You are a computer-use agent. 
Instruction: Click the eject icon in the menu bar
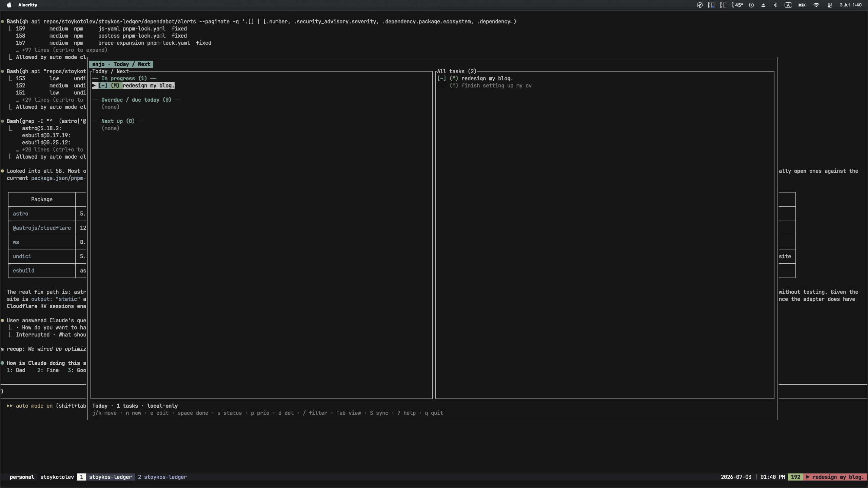763,5
